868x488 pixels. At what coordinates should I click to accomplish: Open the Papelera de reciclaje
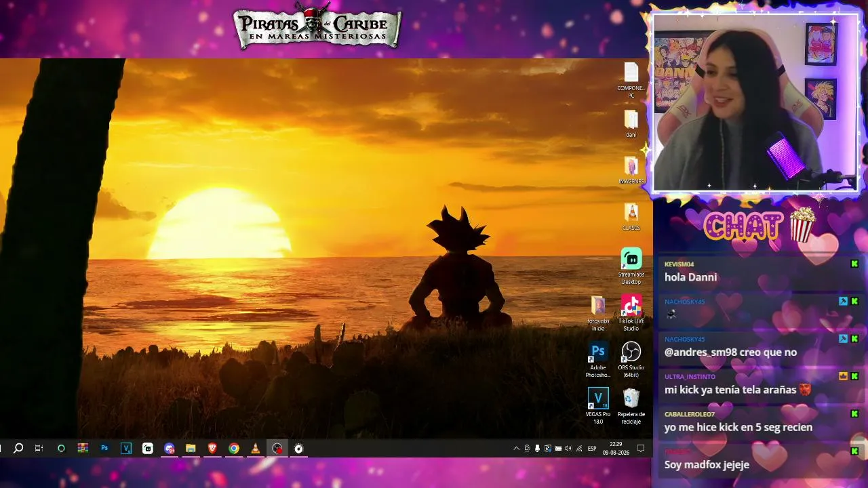pos(631,406)
